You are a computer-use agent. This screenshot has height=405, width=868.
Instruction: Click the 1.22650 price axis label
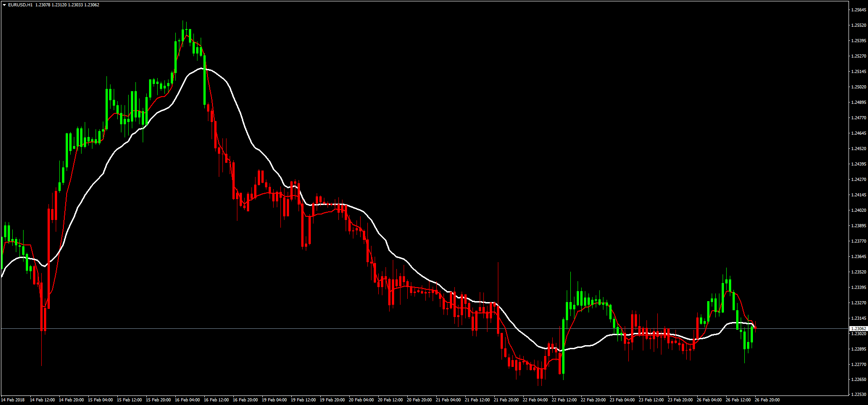pos(859,380)
